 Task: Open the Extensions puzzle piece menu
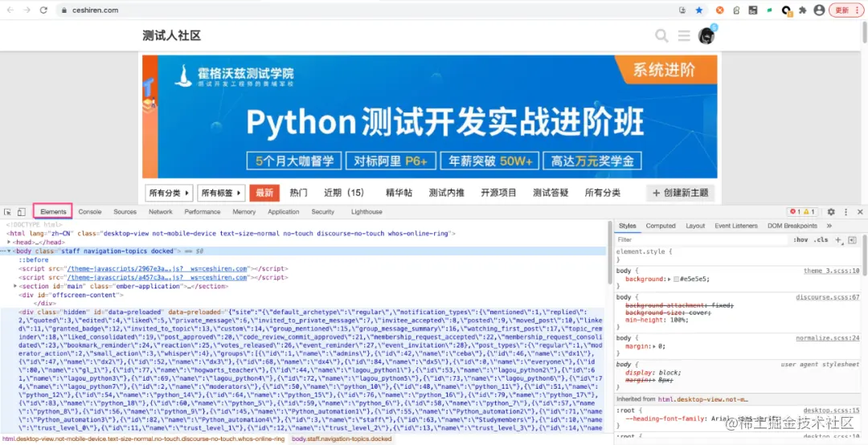(x=803, y=10)
